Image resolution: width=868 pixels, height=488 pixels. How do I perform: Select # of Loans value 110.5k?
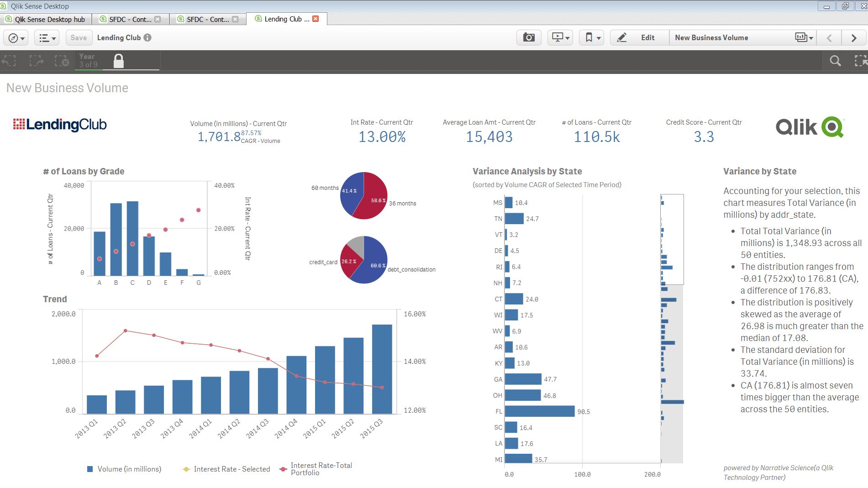click(x=597, y=136)
